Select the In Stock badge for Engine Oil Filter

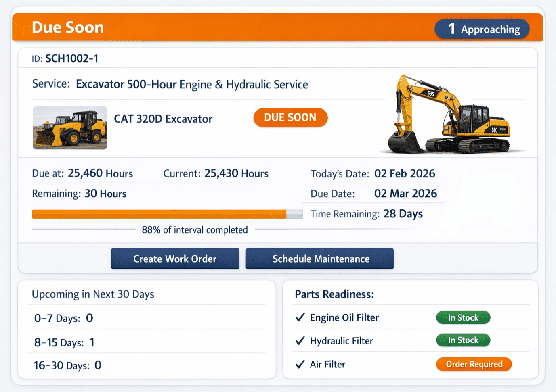[x=463, y=317]
